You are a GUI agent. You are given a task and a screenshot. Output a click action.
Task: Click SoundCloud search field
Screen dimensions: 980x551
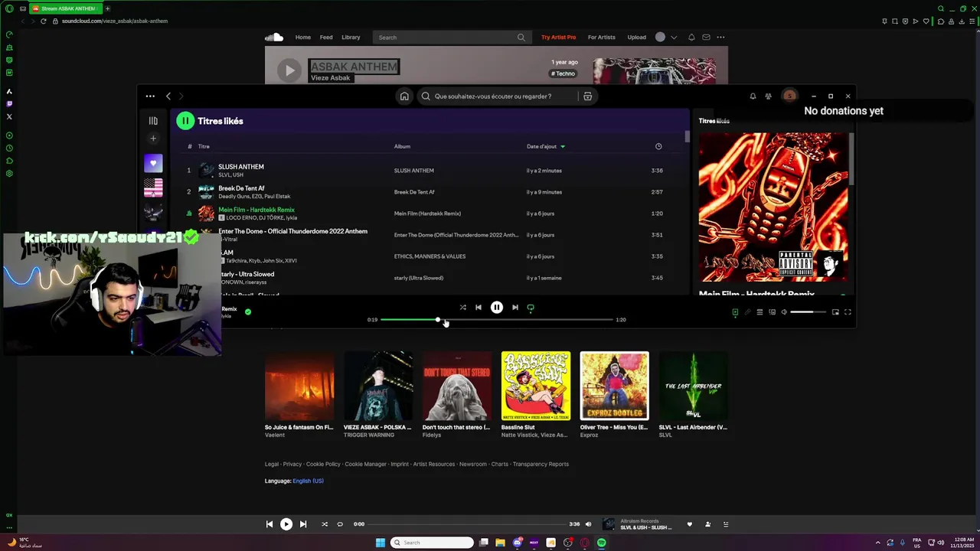pos(450,37)
